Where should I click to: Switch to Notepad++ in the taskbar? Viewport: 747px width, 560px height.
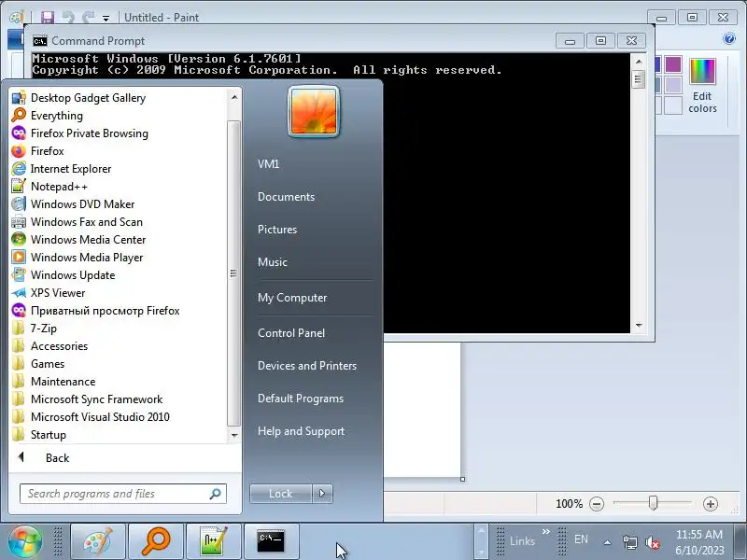click(x=214, y=541)
